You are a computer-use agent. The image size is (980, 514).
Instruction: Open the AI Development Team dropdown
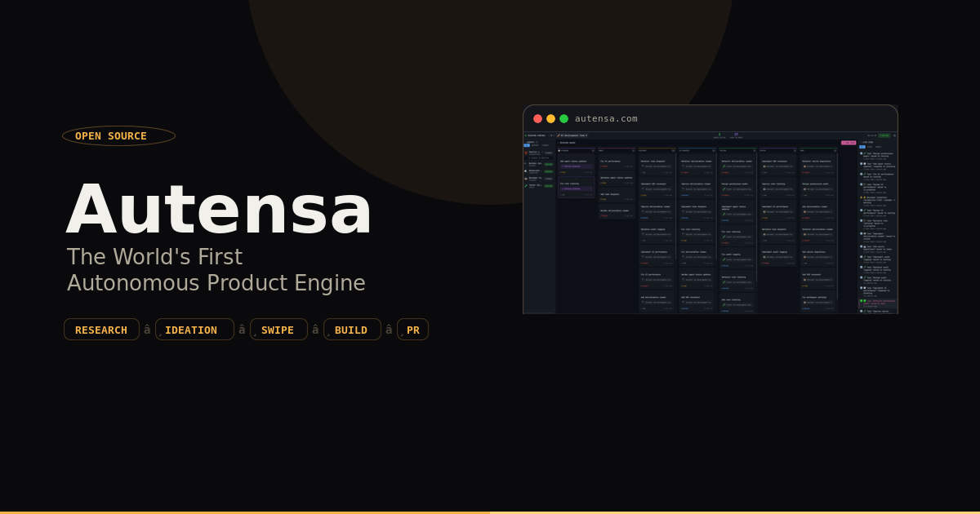[x=572, y=135]
